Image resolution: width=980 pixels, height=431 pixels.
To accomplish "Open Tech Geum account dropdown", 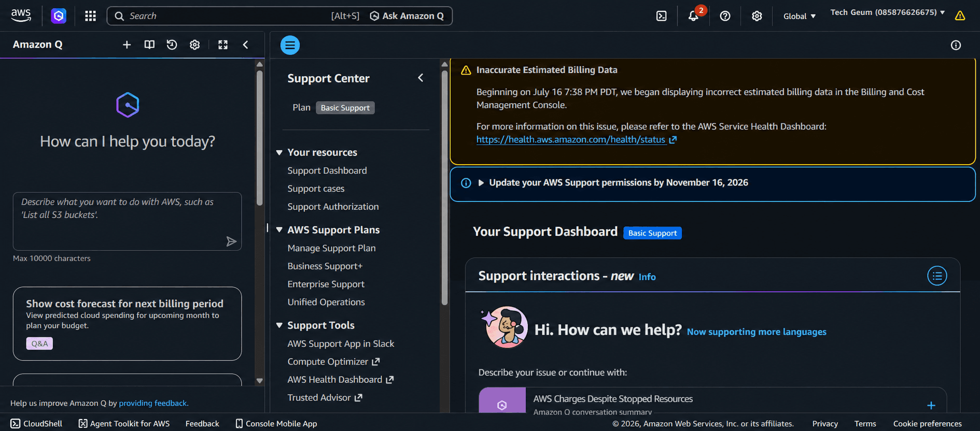I will pos(887,12).
